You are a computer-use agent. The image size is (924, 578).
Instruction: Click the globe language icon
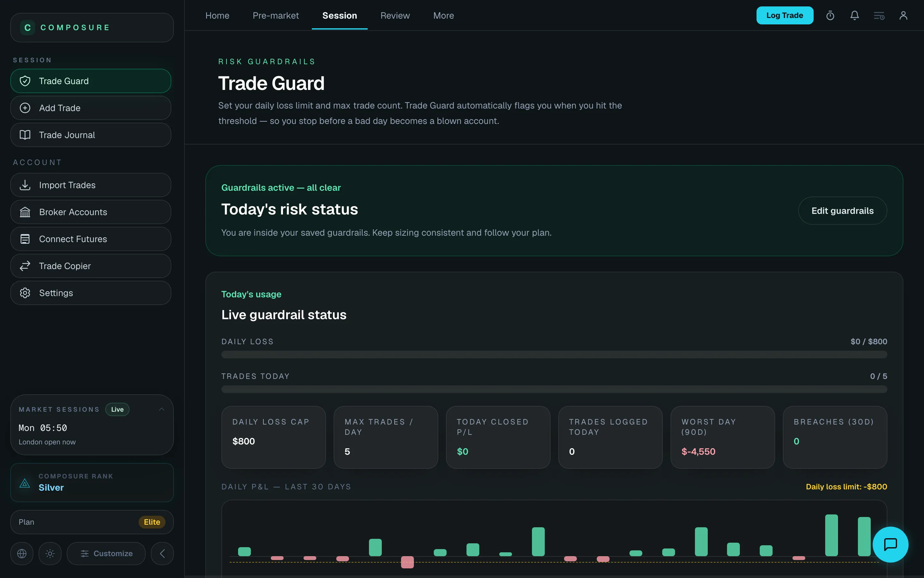tap(22, 554)
